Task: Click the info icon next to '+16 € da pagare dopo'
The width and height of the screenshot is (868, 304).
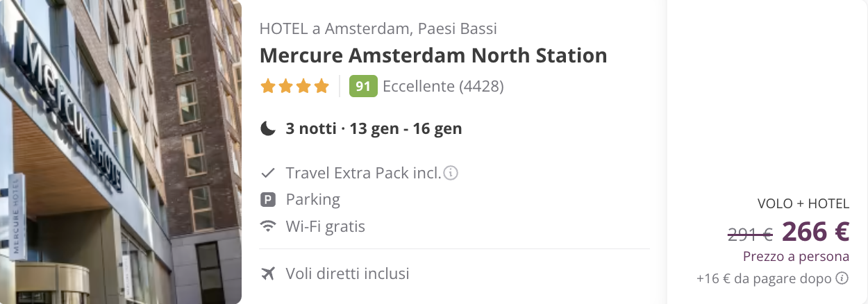Action: point(842,278)
